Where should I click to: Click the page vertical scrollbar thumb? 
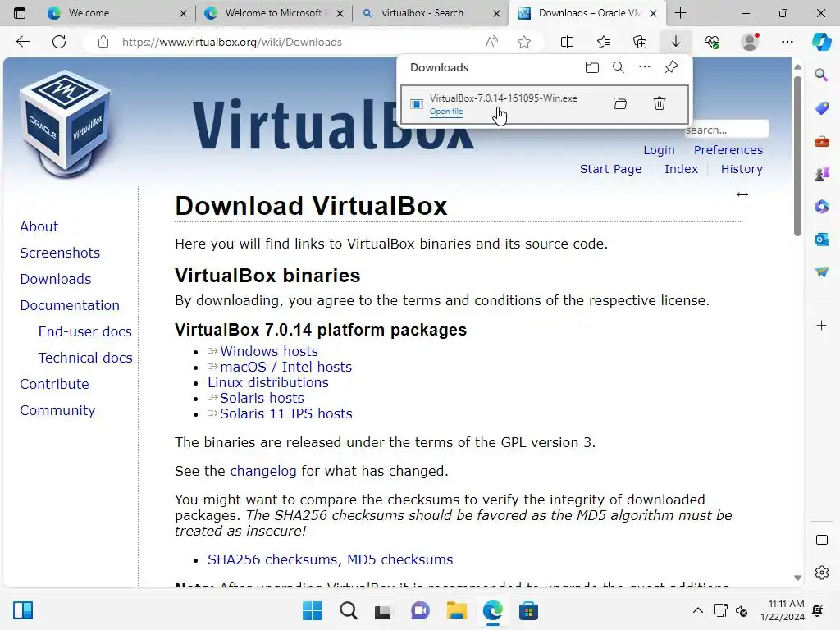797,156
